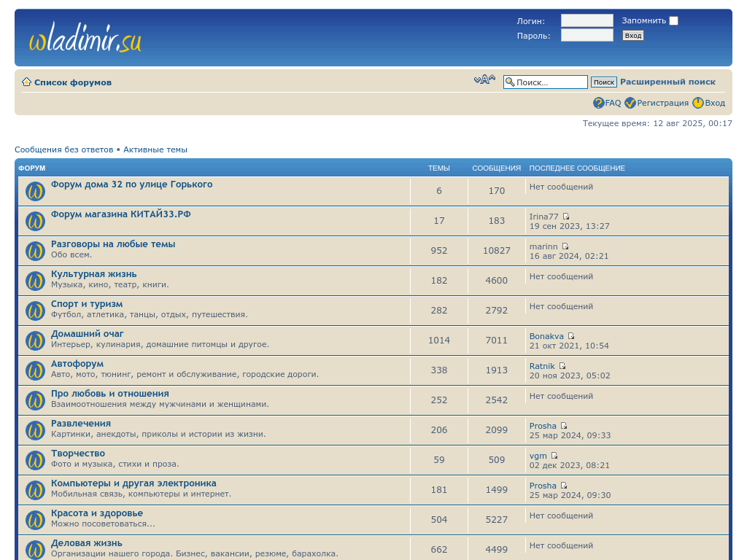This screenshot has width=747, height=560.
Task: Click the Регистрация checkmark icon
Action: pos(630,103)
